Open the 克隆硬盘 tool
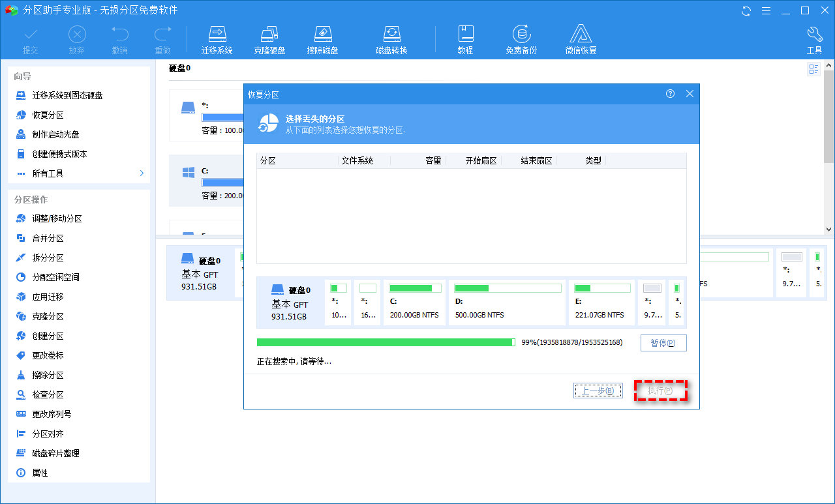The height and width of the screenshot is (504, 835). (x=269, y=38)
